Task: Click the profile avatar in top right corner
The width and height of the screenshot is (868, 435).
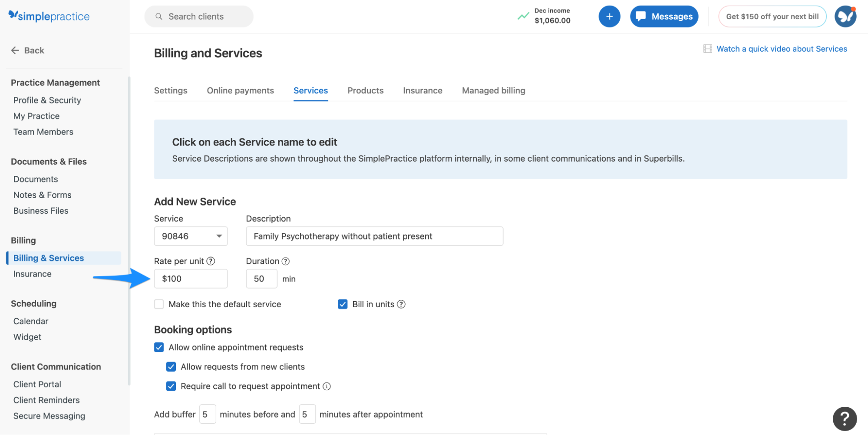Action: [845, 16]
